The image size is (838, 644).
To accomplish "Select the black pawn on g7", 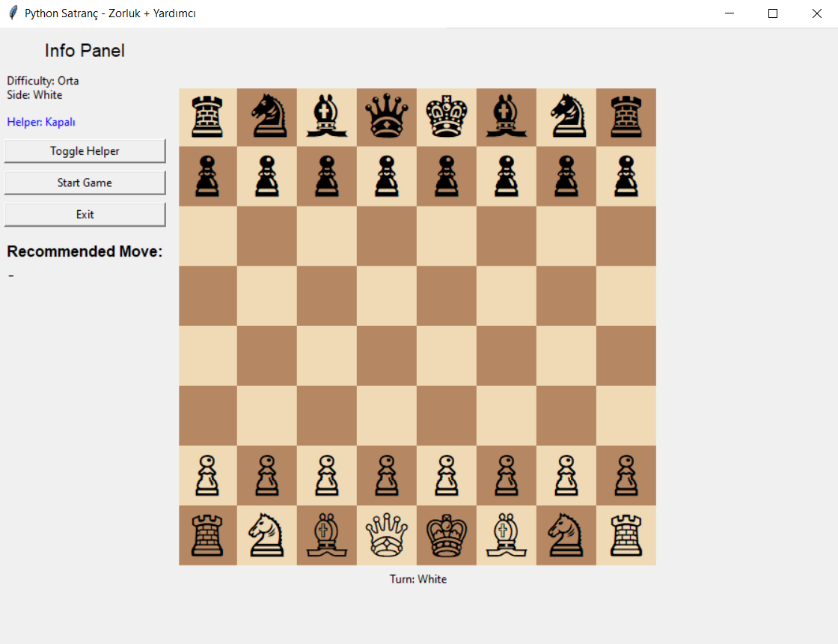I will point(566,177).
